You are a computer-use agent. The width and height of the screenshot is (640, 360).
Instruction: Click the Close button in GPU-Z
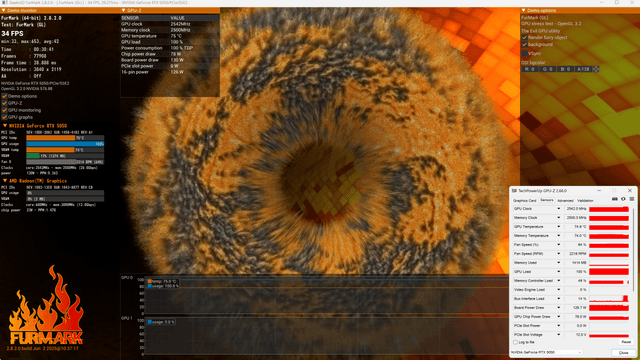tap(623, 353)
